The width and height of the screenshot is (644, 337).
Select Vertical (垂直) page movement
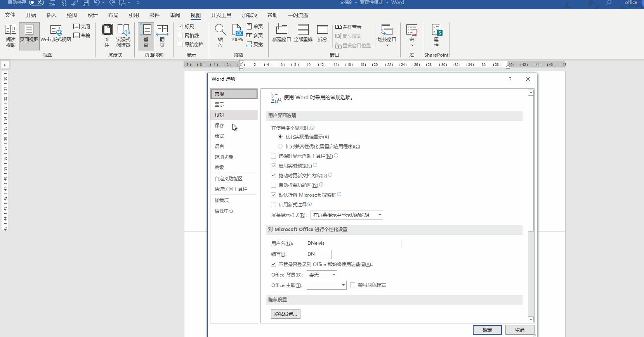pos(146,36)
